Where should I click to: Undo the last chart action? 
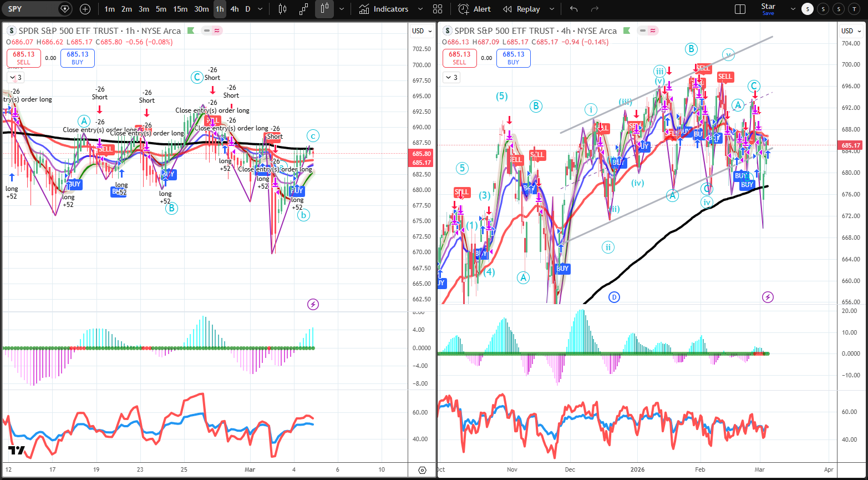point(573,9)
